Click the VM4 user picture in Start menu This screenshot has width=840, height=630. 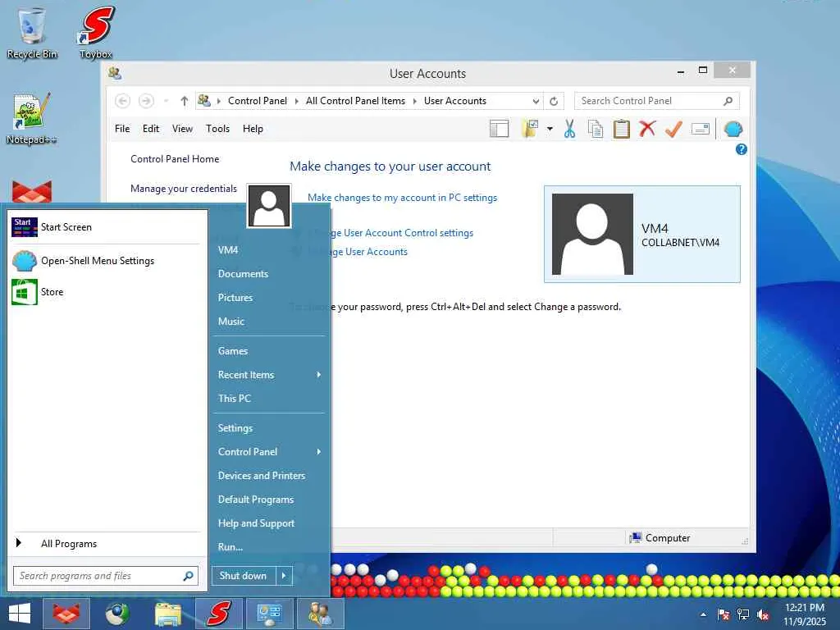point(269,206)
